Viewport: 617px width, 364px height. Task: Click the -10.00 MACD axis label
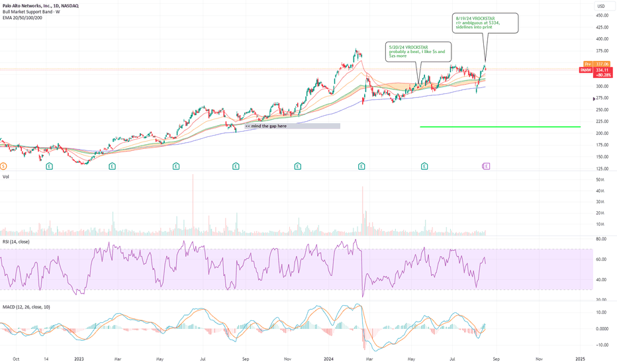pyautogui.click(x=602, y=345)
